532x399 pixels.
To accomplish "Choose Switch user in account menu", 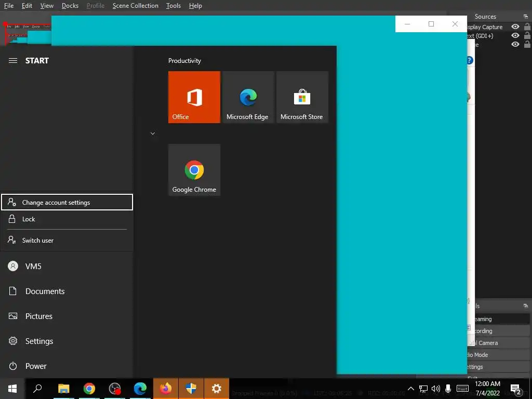I will pyautogui.click(x=67, y=240).
